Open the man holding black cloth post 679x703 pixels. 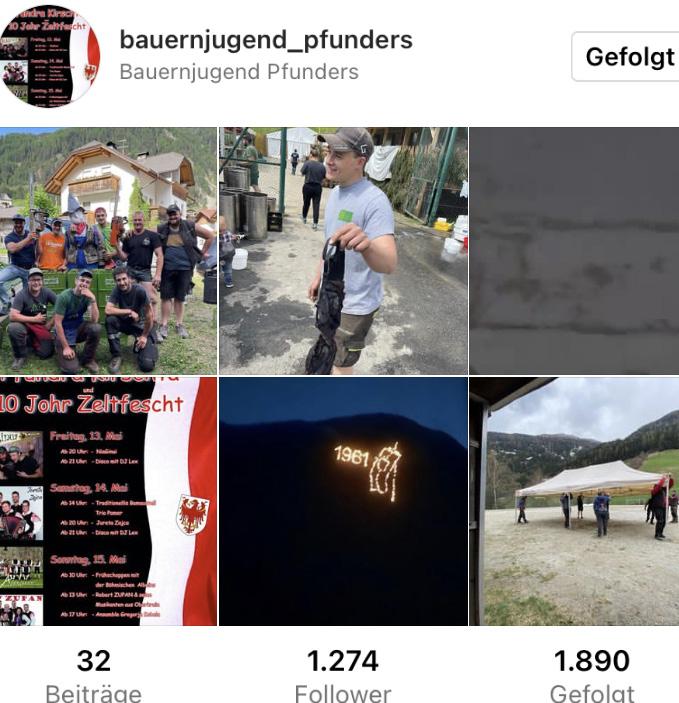click(x=343, y=251)
